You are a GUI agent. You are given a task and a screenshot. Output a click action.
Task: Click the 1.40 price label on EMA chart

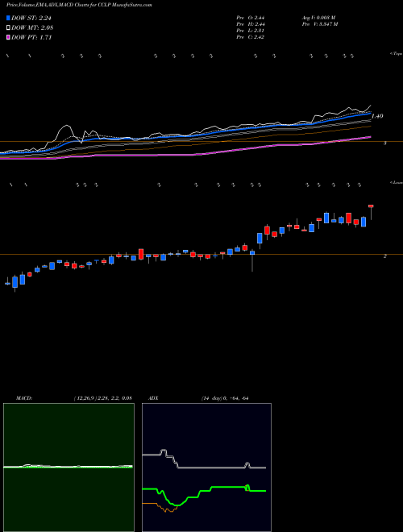tap(377, 116)
